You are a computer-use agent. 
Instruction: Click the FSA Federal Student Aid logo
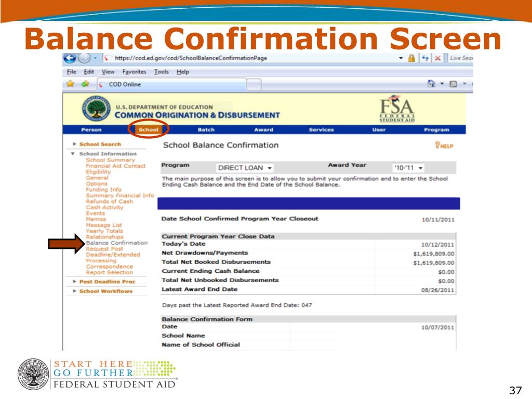pyautogui.click(x=397, y=109)
